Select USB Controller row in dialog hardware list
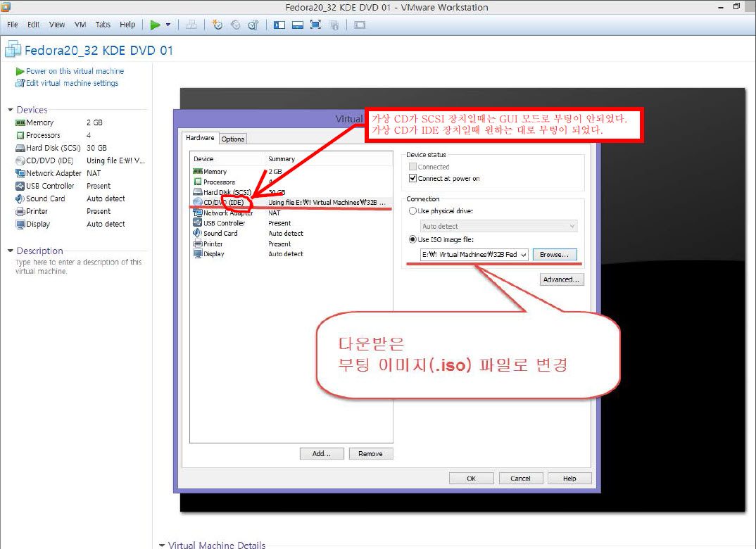Image resolution: width=756 pixels, height=549 pixels. (291, 223)
